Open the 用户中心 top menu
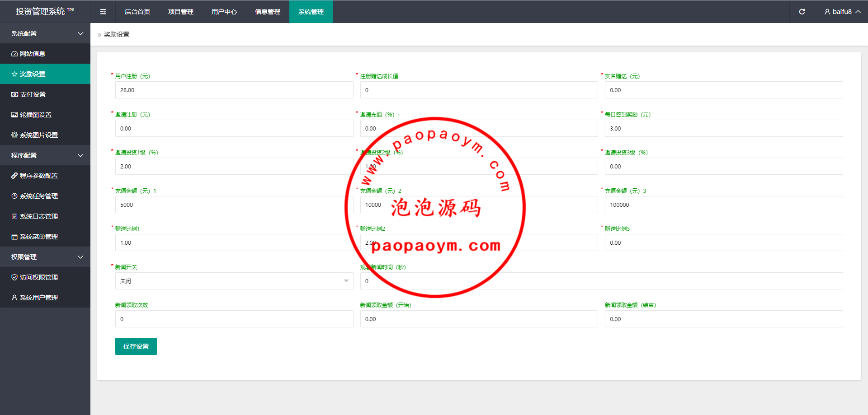 coord(224,12)
